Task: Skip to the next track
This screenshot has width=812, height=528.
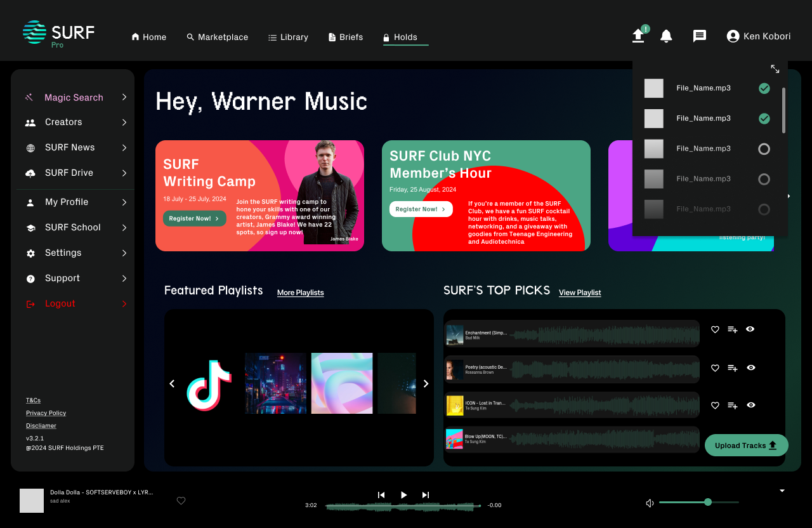Action: (x=426, y=495)
